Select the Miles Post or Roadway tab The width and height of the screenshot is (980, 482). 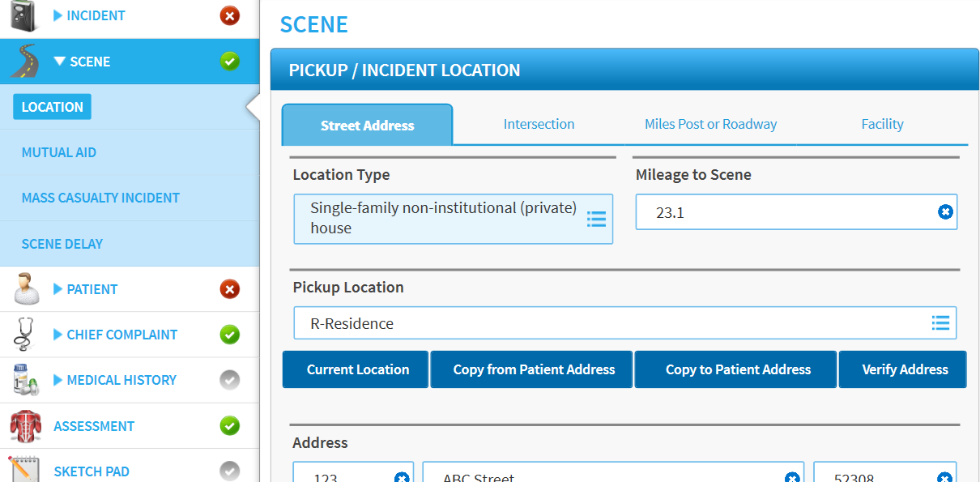[710, 124]
